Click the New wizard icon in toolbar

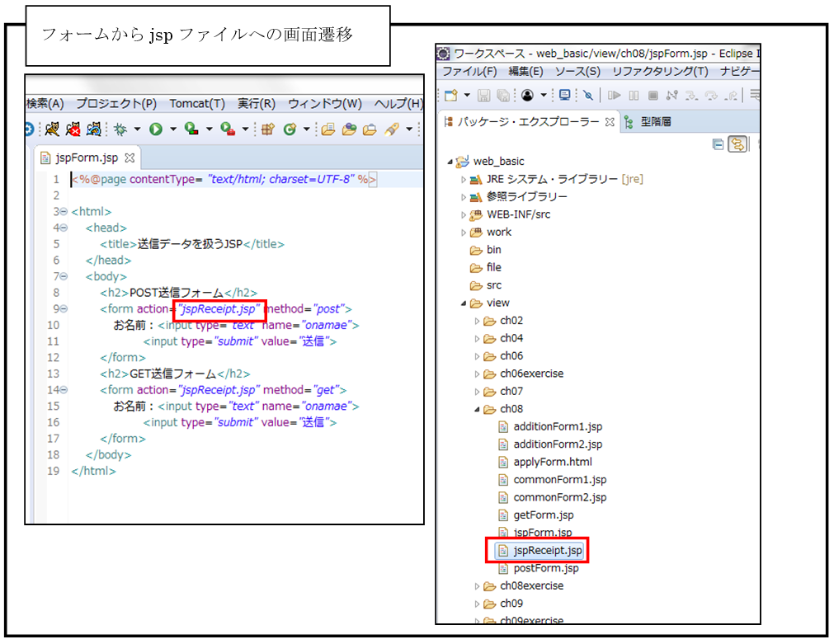pos(450,95)
